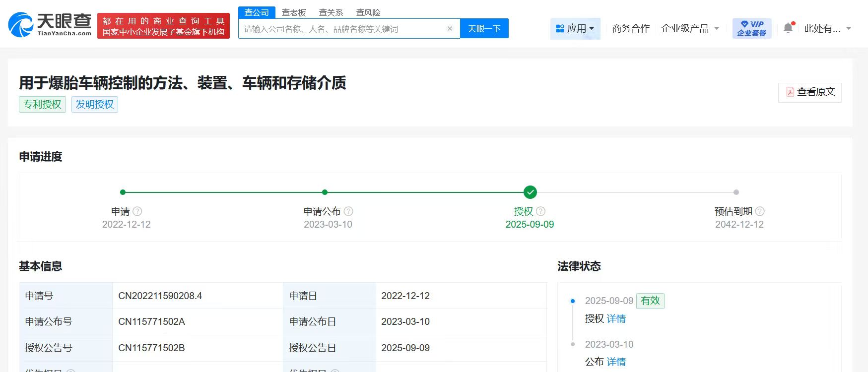Expand the 应用 dropdown
This screenshot has height=372, width=868.
[x=575, y=29]
